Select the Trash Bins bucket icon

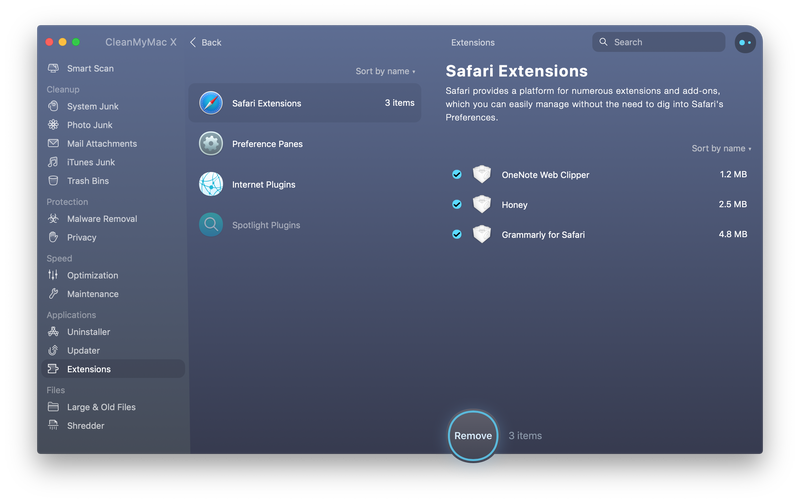pyautogui.click(x=53, y=181)
